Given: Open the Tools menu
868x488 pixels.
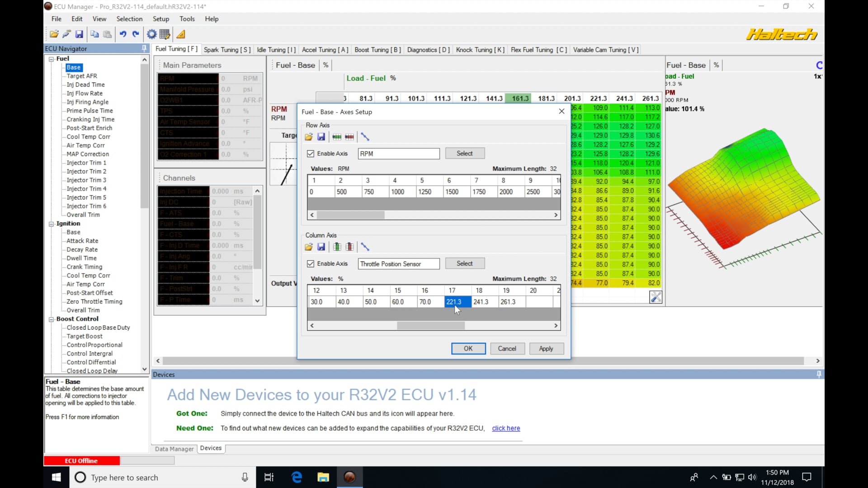Looking at the screenshot, I should coord(187,19).
